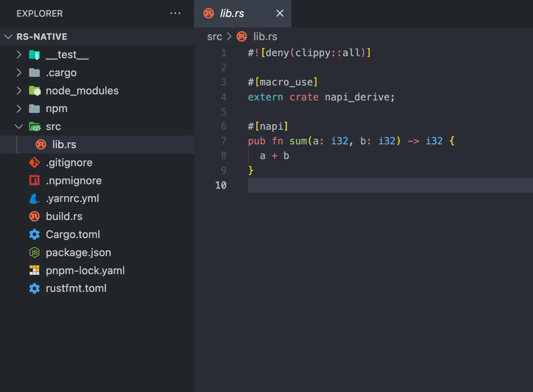
Task: Click the src breadcrumb segment
Action: (x=214, y=37)
